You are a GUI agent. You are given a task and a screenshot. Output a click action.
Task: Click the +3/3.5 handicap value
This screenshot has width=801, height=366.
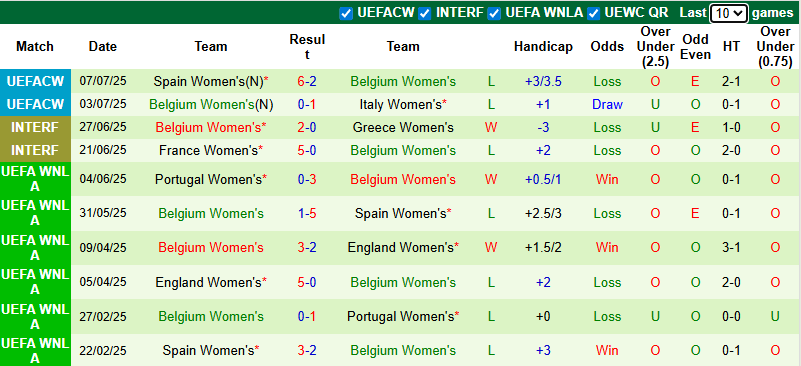543,81
